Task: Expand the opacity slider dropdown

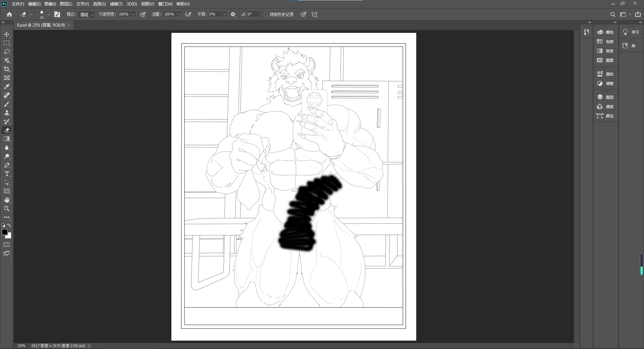Action: tap(133, 14)
